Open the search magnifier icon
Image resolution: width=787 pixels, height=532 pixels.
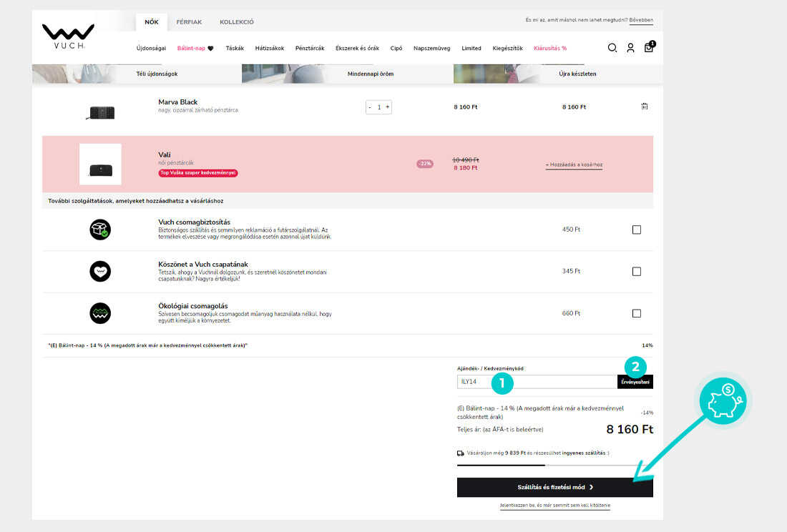pos(612,48)
